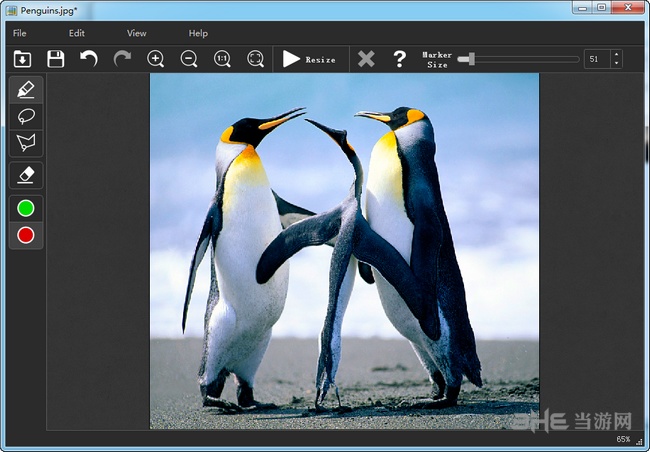Viewport: 650px width, 452px height.
Task: Zoom in on the image
Action: (x=156, y=59)
